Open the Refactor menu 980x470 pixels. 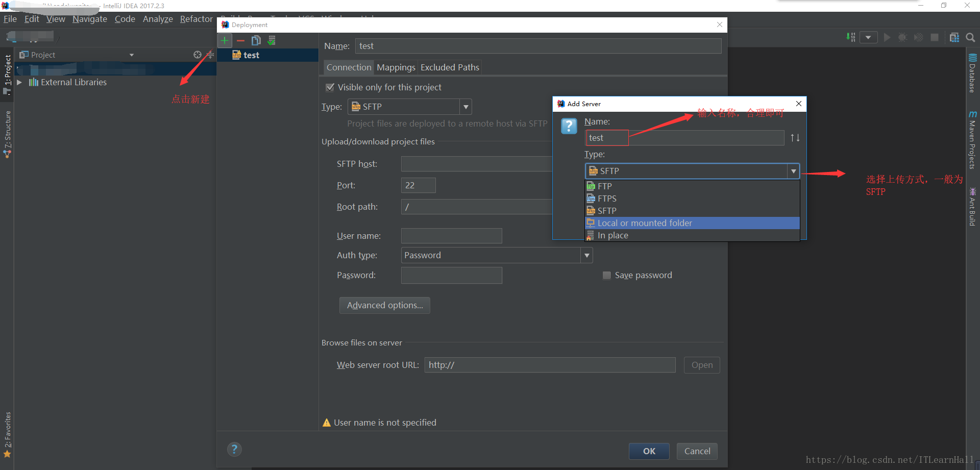pyautogui.click(x=197, y=19)
